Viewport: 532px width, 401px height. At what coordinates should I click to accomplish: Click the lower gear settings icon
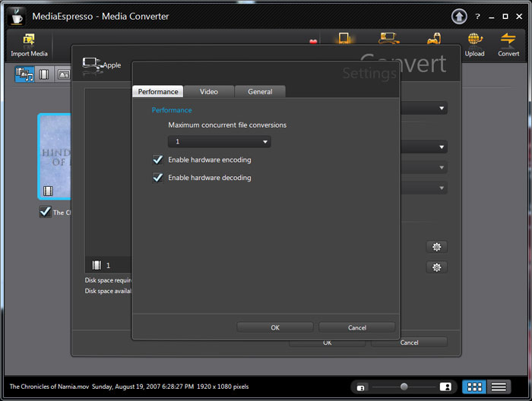tap(437, 267)
